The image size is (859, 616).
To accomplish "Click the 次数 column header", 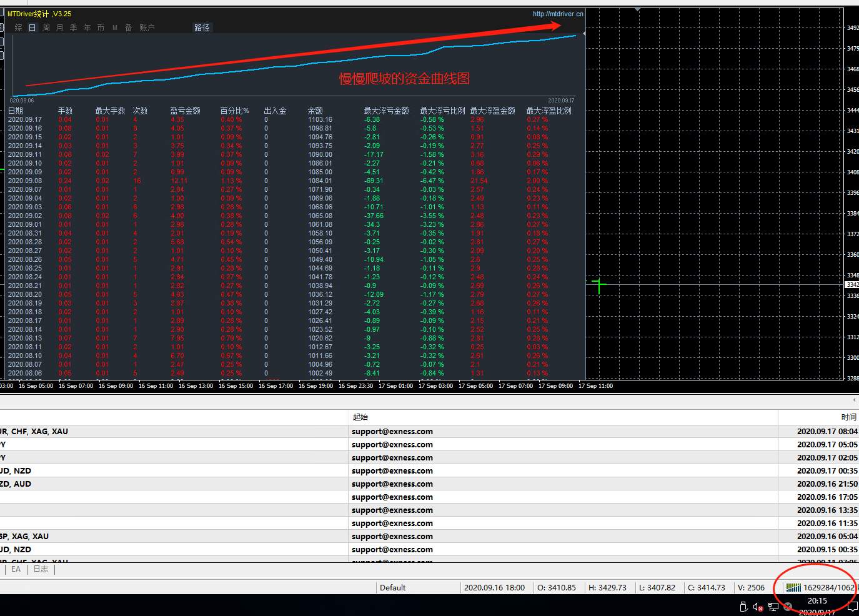I will click(x=141, y=111).
